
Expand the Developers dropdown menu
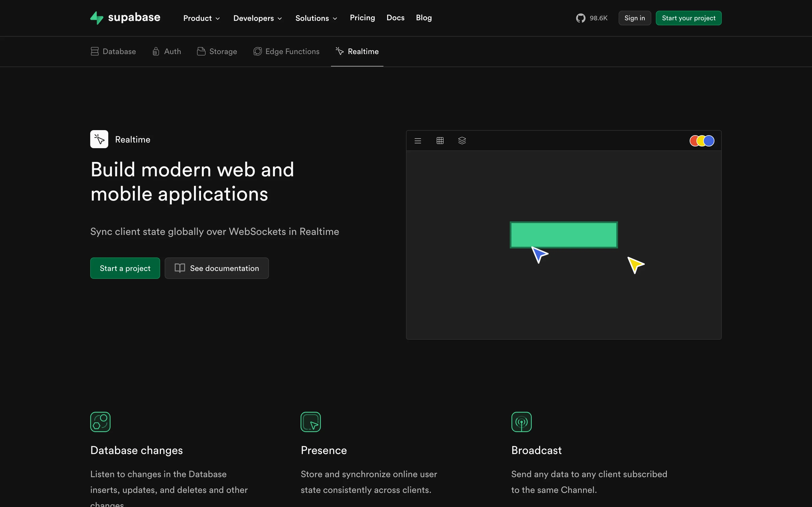[257, 18]
